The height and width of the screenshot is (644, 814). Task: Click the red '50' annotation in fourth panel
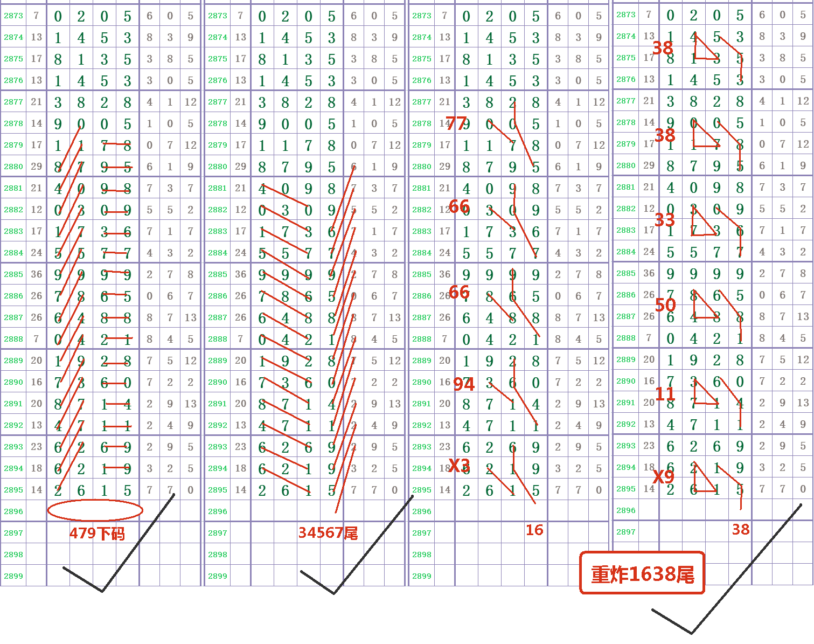(665, 305)
